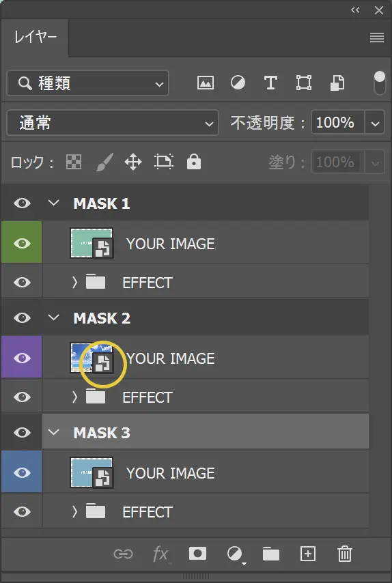Open the 通常 blend mode dropdown
This screenshot has height=583, width=392.
click(x=112, y=123)
